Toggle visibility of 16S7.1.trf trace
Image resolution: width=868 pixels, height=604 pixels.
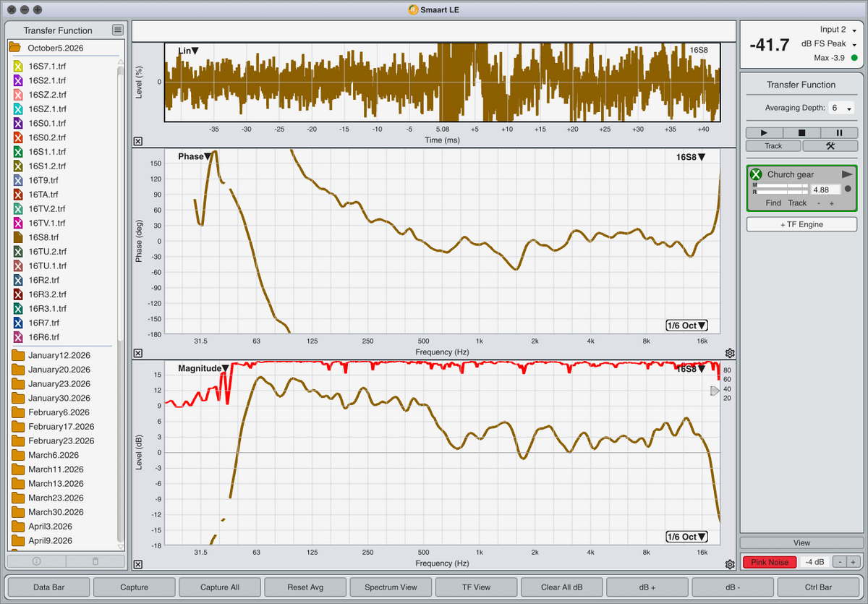click(18, 66)
